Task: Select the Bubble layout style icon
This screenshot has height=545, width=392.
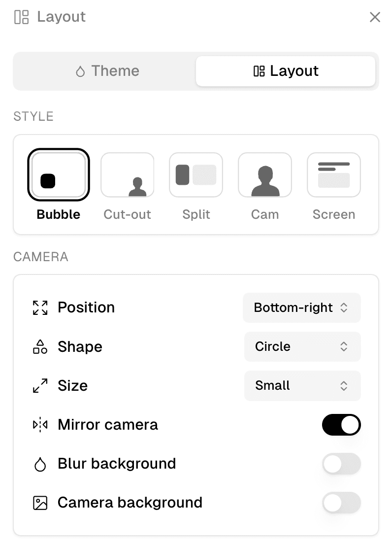Action: 59,175
